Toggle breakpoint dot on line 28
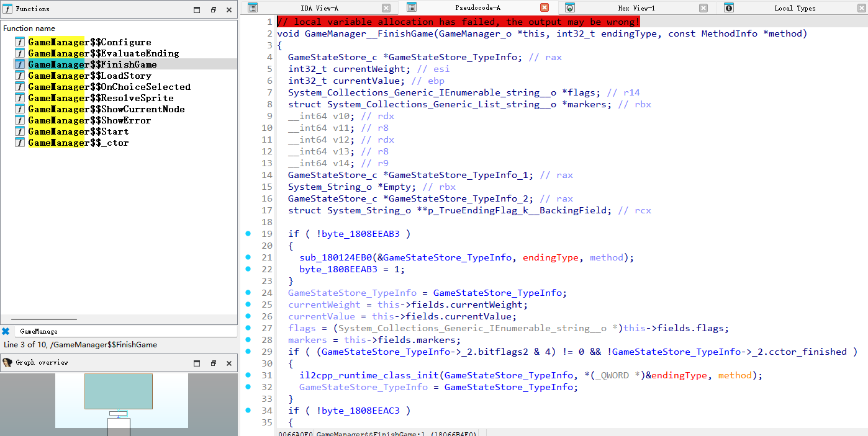This screenshot has width=868, height=436. [248, 340]
